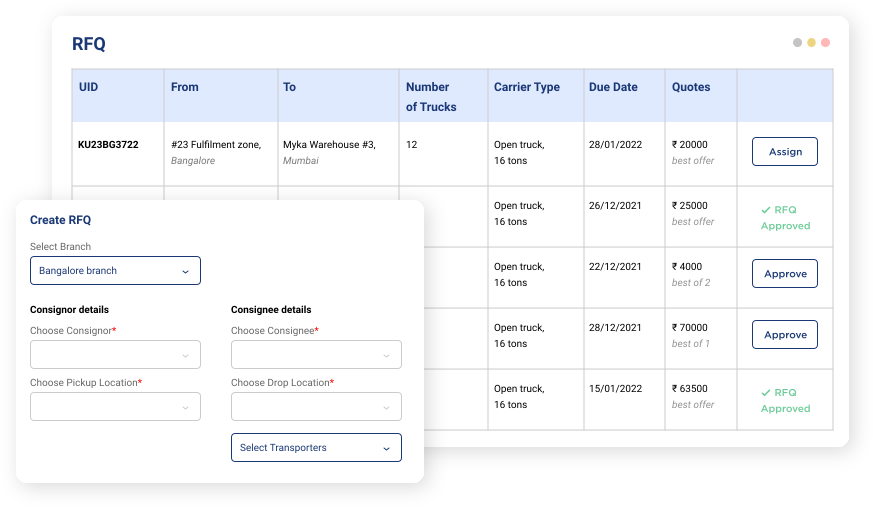Image resolution: width=873 pixels, height=507 pixels.
Task: Expand the Choose Consignor dropdown
Action: coord(115,355)
